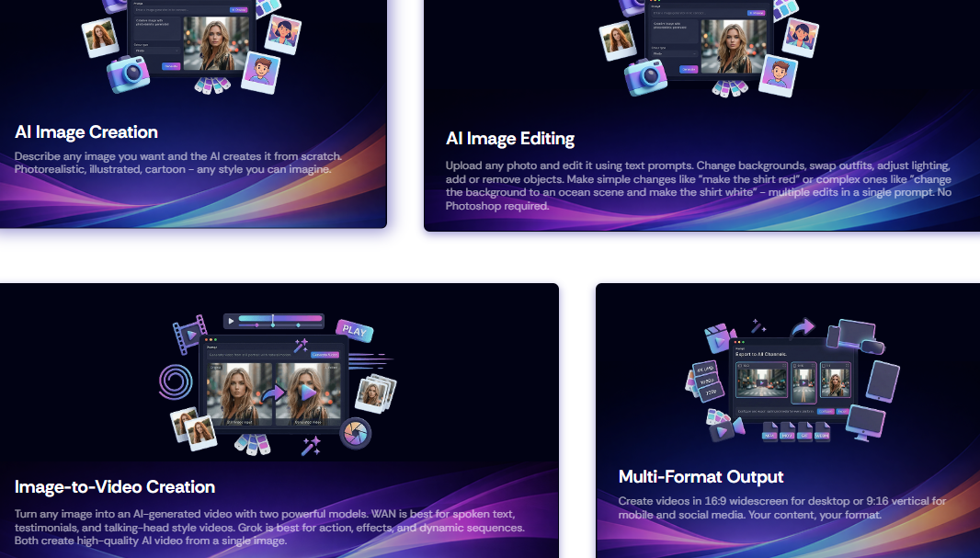Select the magic wand sparkle icon above the video mockup
The image size is (980, 558).
299,347
